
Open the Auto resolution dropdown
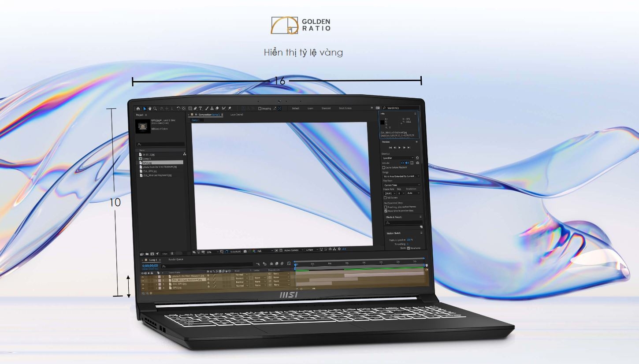click(x=413, y=193)
